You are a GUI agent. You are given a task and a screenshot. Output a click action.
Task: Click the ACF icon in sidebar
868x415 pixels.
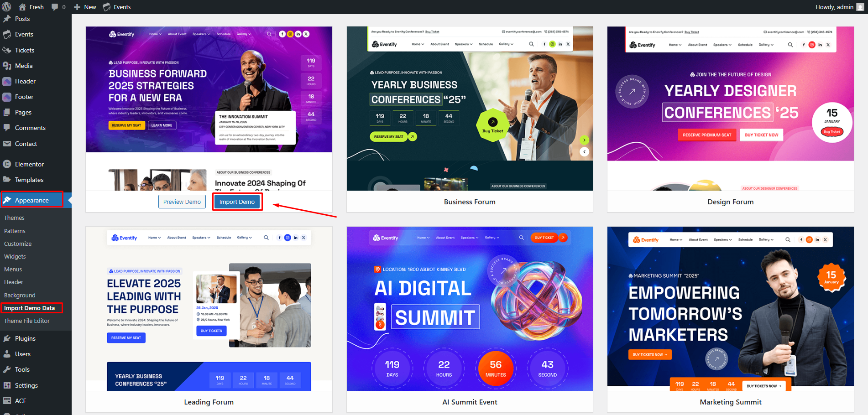(x=7, y=401)
